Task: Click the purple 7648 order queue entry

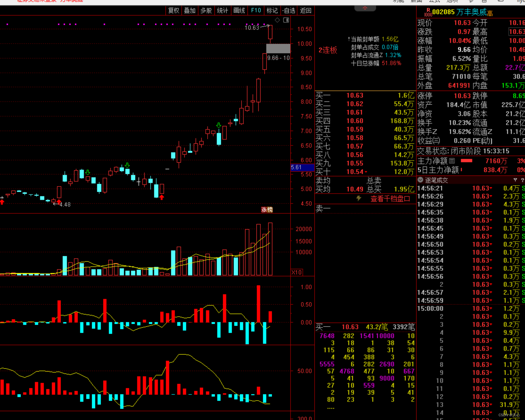Action: pos(327,336)
